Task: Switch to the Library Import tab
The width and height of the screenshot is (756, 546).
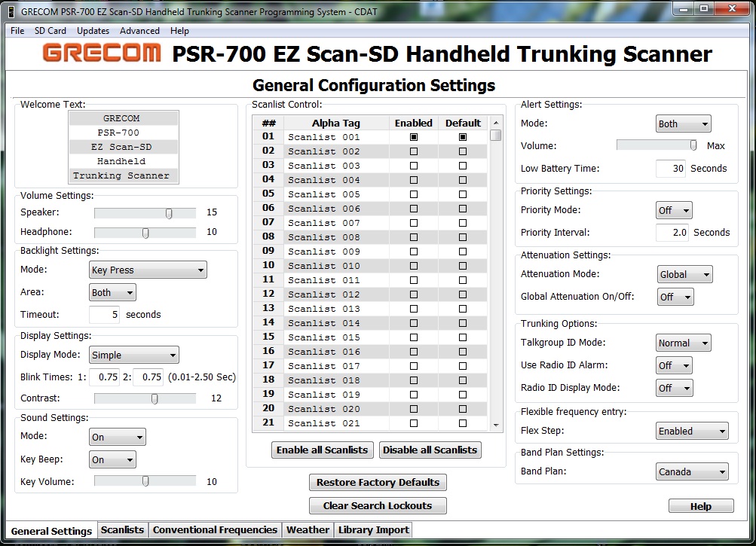Action: 374,530
